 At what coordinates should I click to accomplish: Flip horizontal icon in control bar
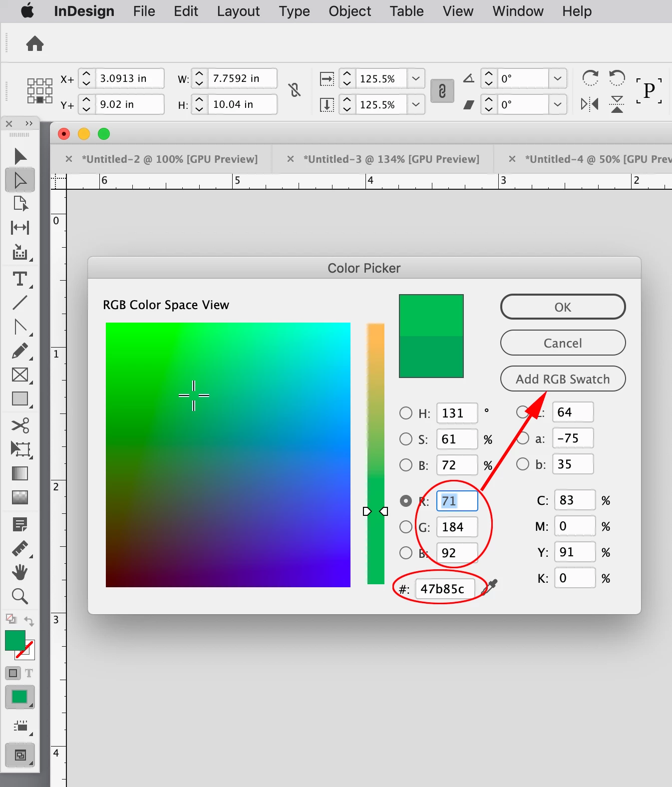coord(590,104)
